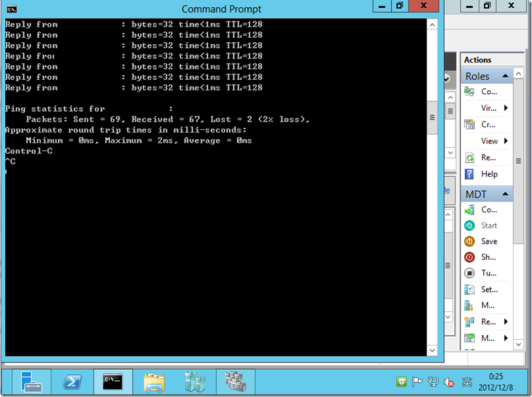Viewport: 532px width, 397px height.
Task: Open Virtual Switch submenu arrow under Roles
Action: coord(506,108)
